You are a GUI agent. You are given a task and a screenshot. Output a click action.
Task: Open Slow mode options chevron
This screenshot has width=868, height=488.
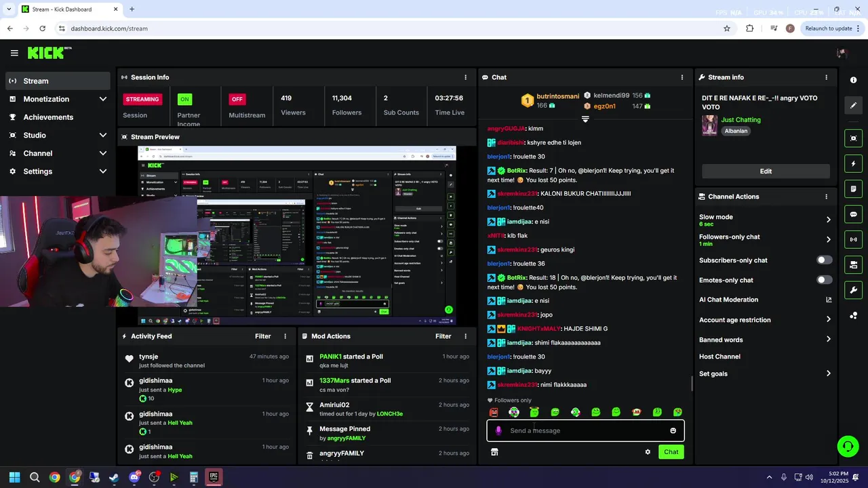pyautogui.click(x=828, y=220)
